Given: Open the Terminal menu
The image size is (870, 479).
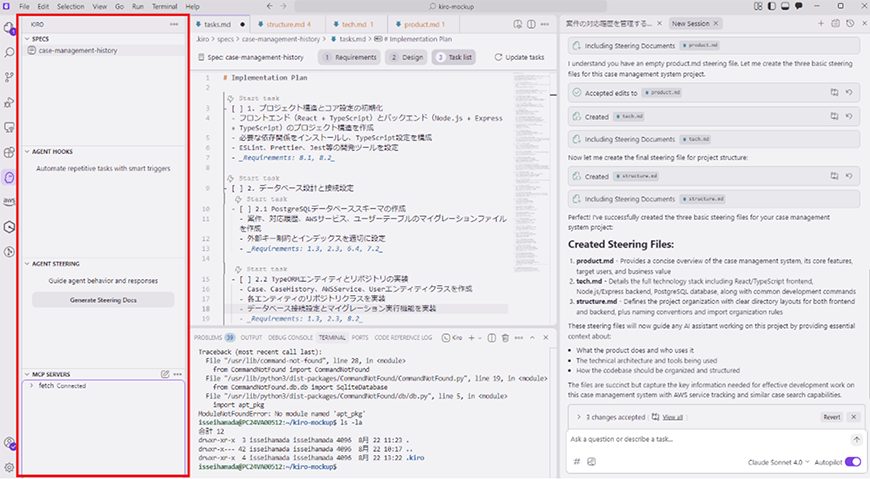Looking at the screenshot, I should 164,7.
